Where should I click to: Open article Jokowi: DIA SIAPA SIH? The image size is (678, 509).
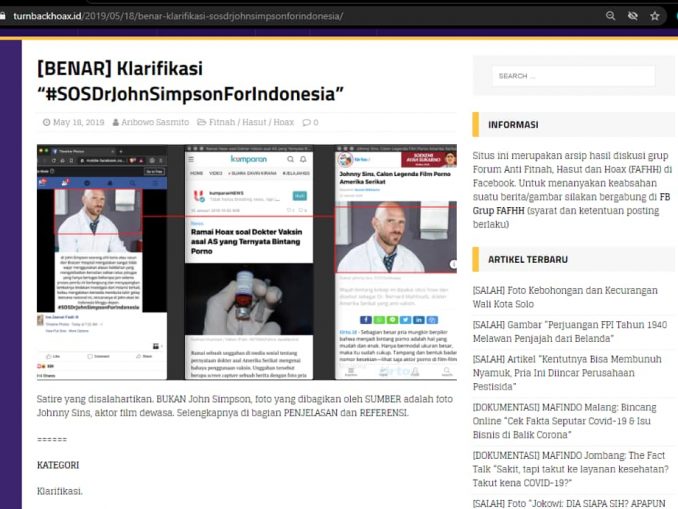tap(569, 503)
